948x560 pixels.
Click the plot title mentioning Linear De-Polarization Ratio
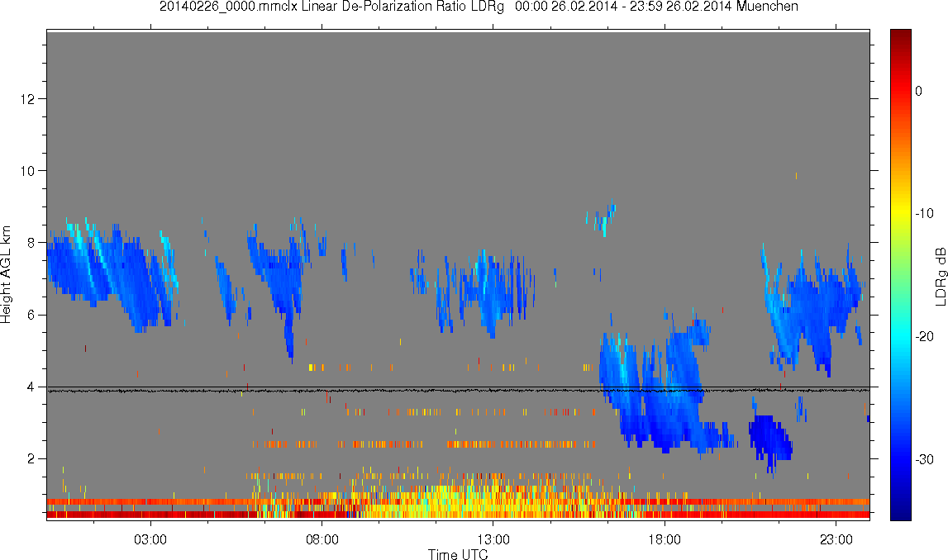pyautogui.click(x=479, y=7)
